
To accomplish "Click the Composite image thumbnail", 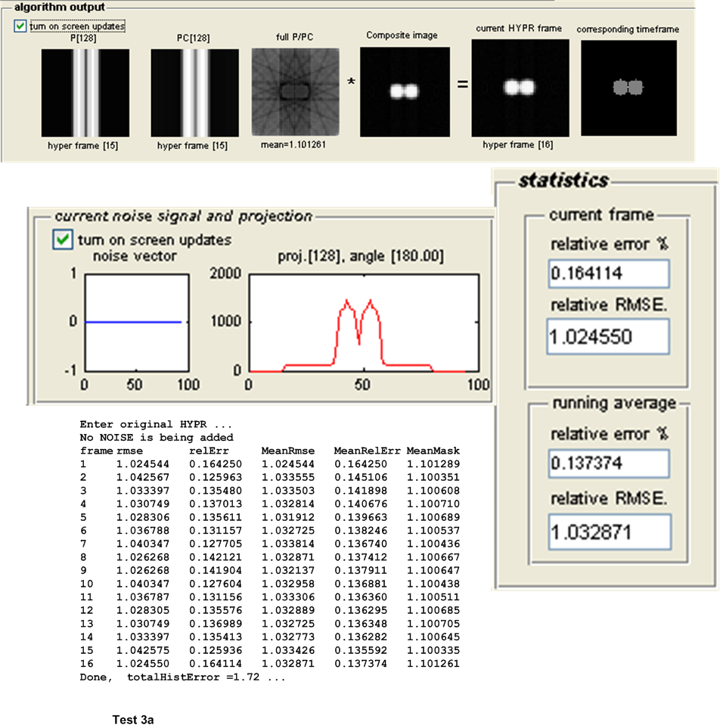I will click(x=405, y=91).
